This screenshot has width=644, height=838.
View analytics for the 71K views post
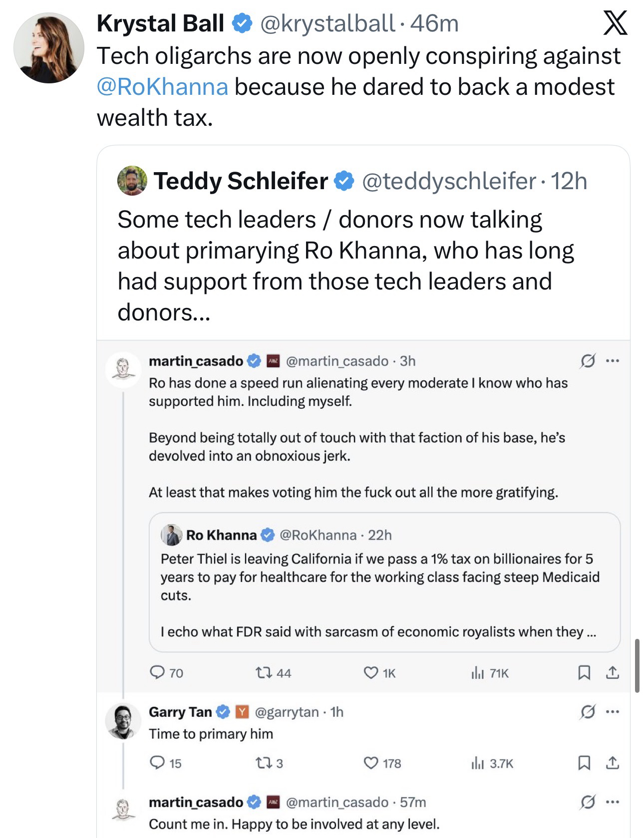coord(478,673)
